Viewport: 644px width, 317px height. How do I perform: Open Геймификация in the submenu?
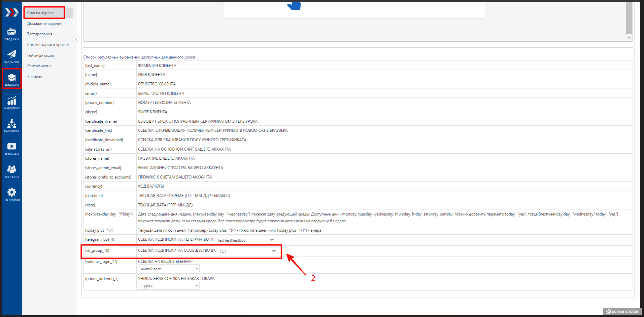tap(40, 55)
